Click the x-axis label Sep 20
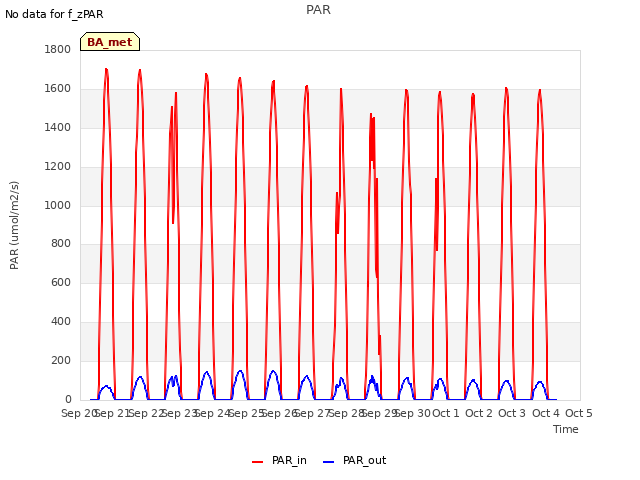 tap(78, 413)
